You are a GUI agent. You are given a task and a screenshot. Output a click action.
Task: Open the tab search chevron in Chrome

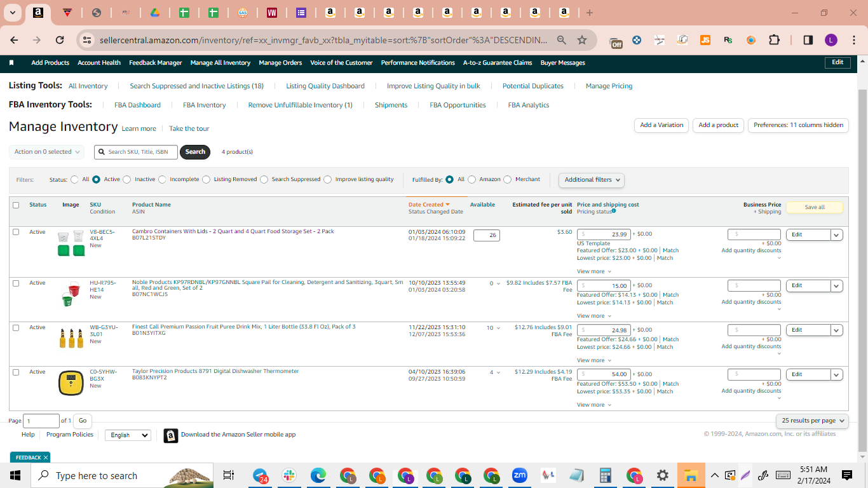coord(13,13)
